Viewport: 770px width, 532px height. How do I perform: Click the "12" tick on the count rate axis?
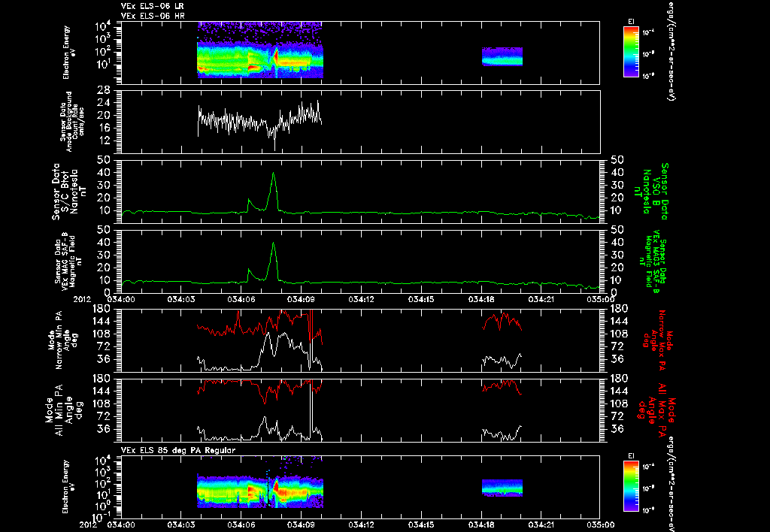click(104, 141)
